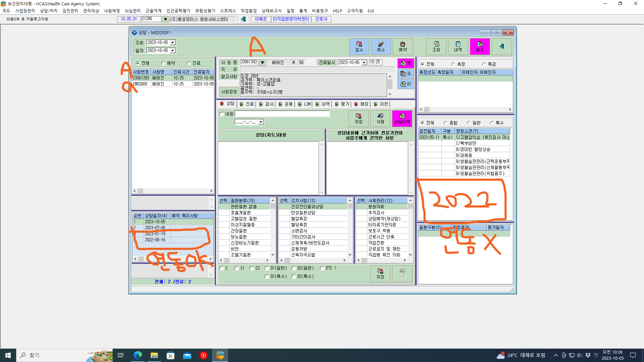The width and height of the screenshot is (644, 362).
Task: Expand the 진료일시 date dropdown
Action: pyautogui.click(x=364, y=62)
